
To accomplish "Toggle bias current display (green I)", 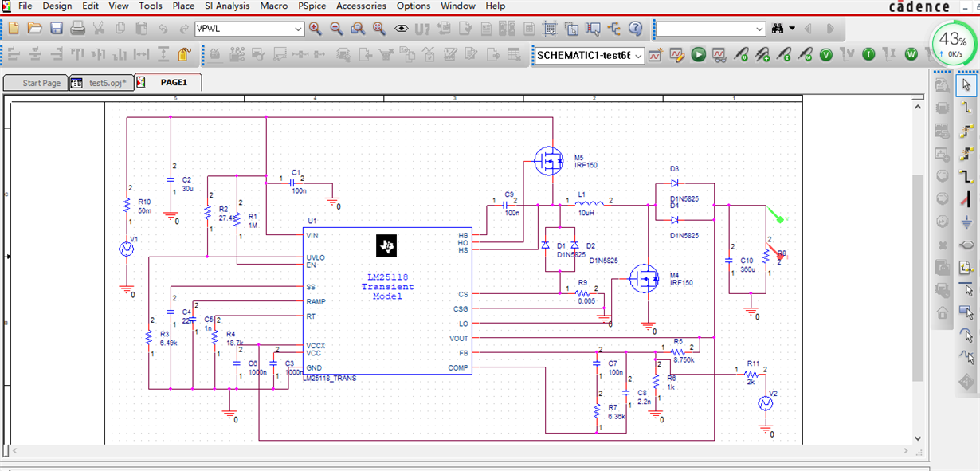I will coord(868,55).
